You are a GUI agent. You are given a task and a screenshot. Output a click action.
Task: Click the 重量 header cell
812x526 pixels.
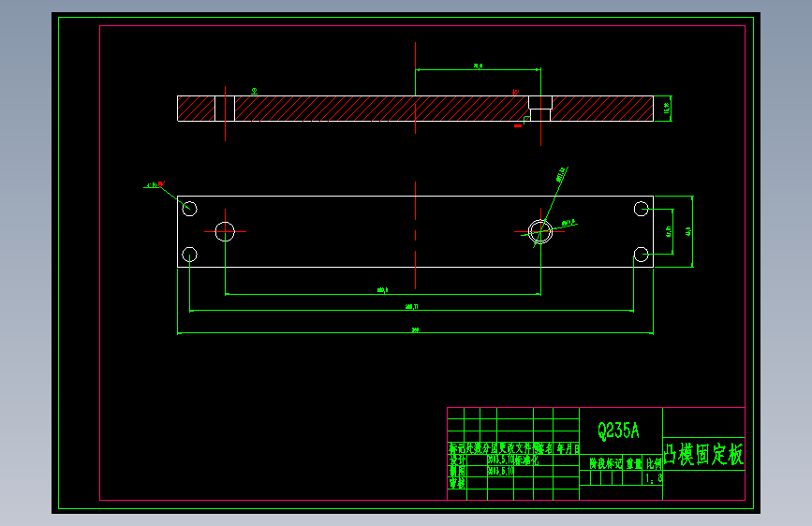click(634, 463)
